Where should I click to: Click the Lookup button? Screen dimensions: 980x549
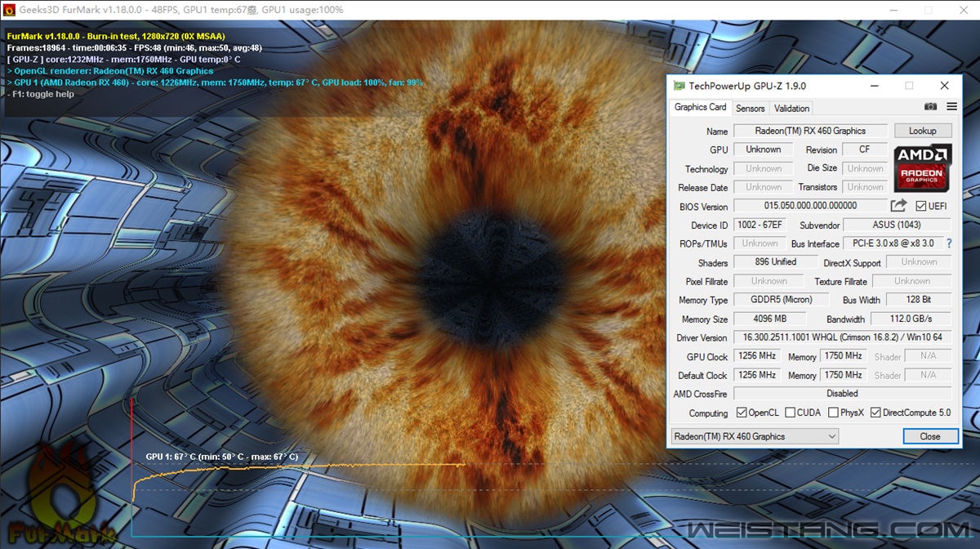pyautogui.click(x=923, y=131)
